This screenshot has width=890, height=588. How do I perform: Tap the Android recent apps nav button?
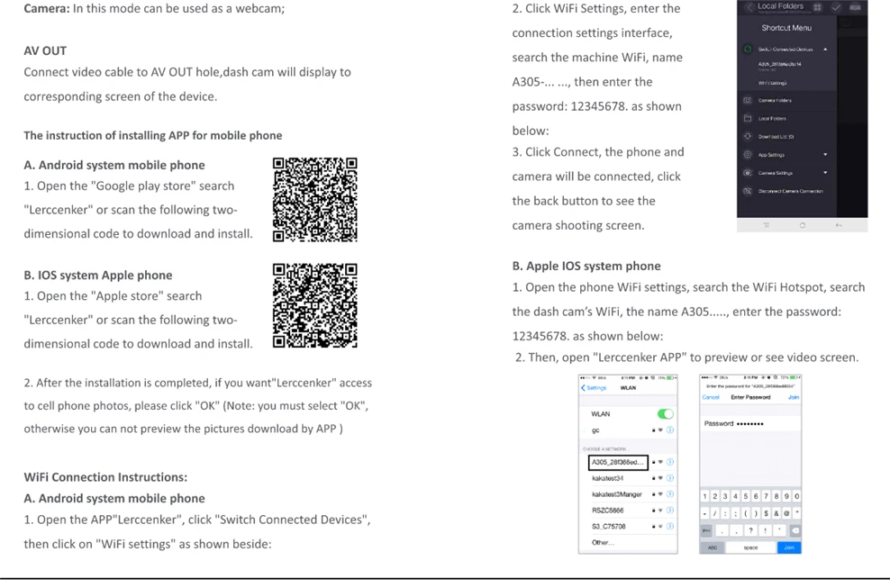[x=767, y=225]
